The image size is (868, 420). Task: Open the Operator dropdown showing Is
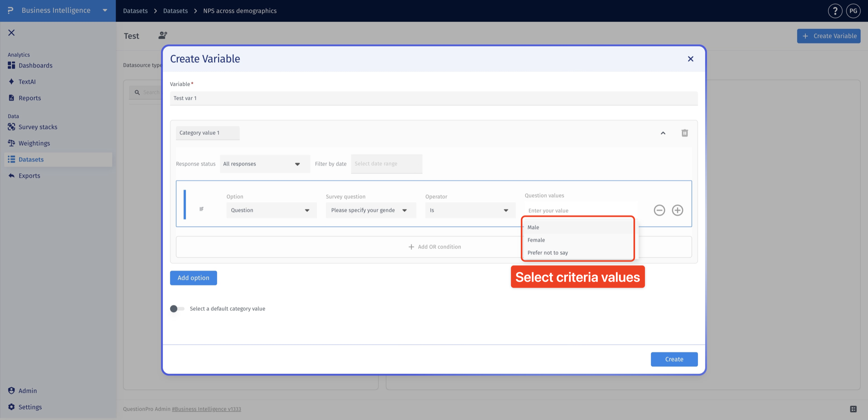470,210
